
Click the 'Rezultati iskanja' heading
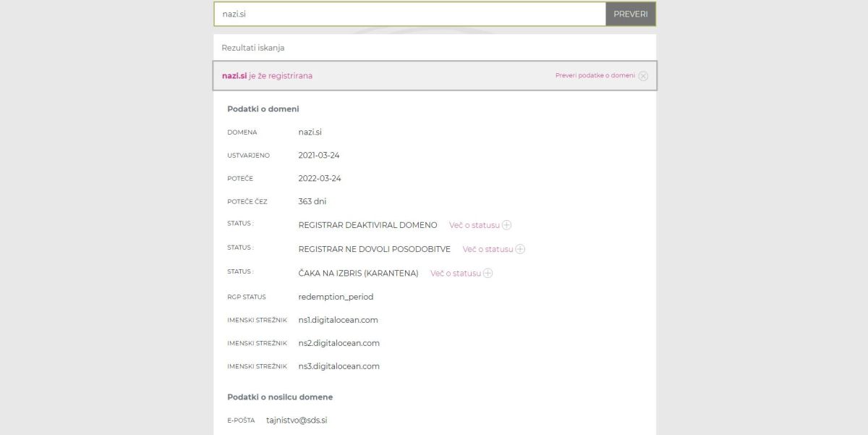252,48
